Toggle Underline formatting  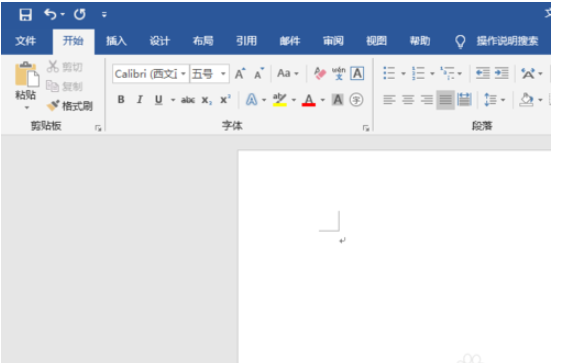[158, 100]
